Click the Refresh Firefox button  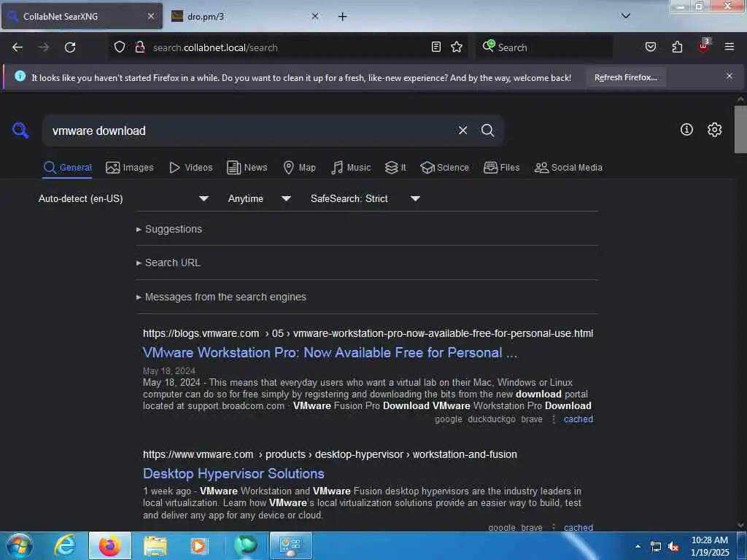coord(625,77)
